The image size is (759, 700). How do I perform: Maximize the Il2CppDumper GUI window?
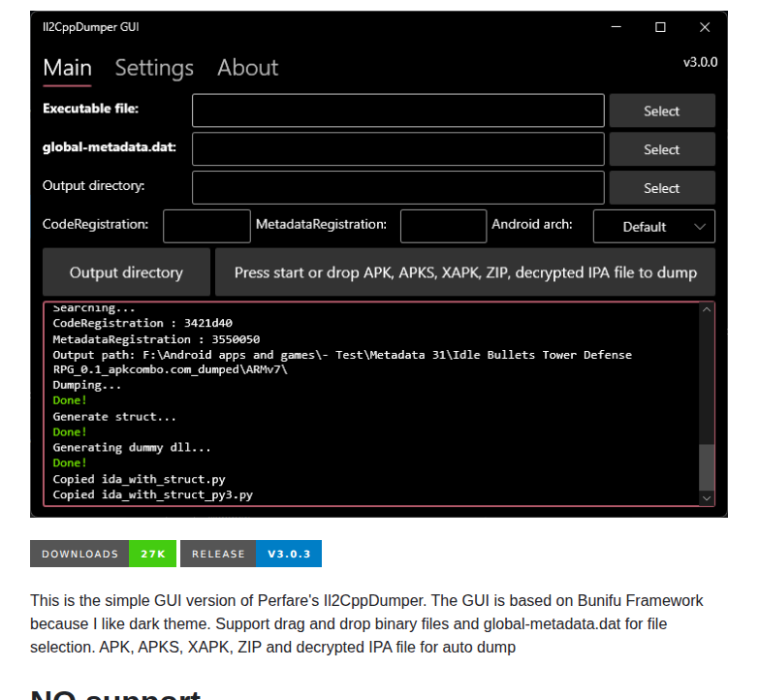[660, 27]
